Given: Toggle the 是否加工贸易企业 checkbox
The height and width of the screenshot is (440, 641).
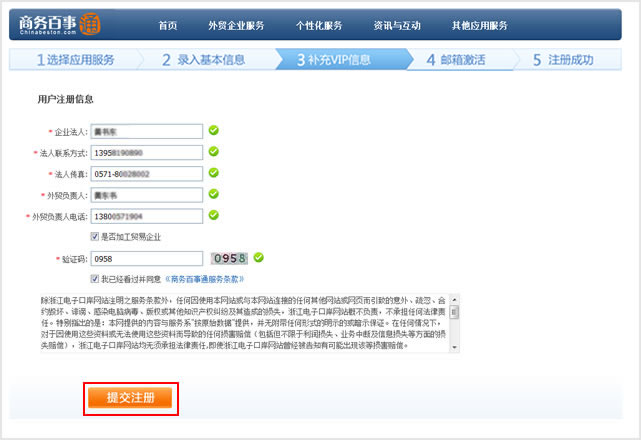Looking at the screenshot, I should click(95, 237).
